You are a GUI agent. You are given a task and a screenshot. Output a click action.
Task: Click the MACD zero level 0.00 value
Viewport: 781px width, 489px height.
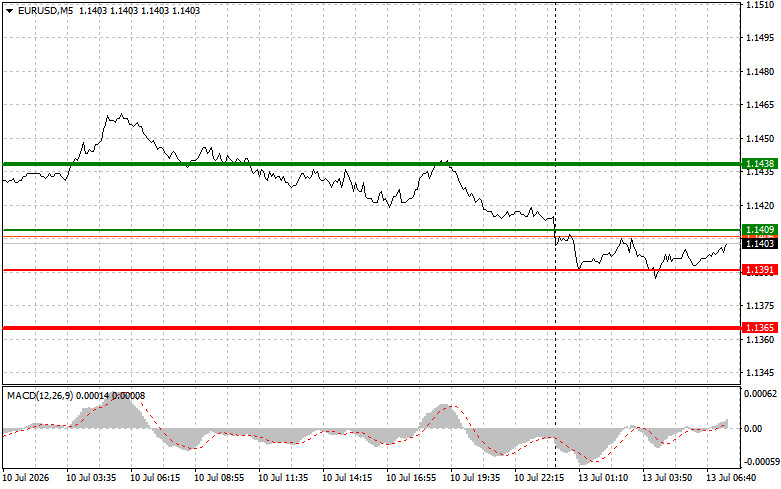pyautogui.click(x=753, y=428)
